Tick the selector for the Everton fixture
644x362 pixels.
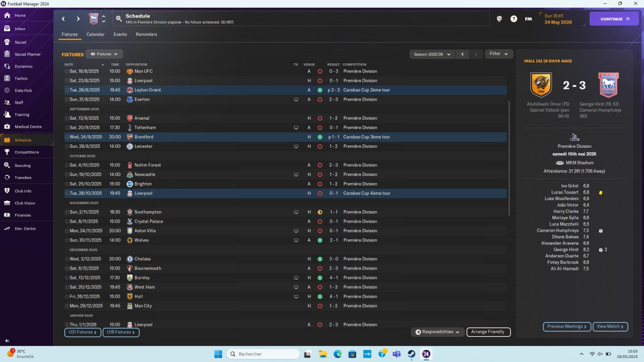click(66, 100)
